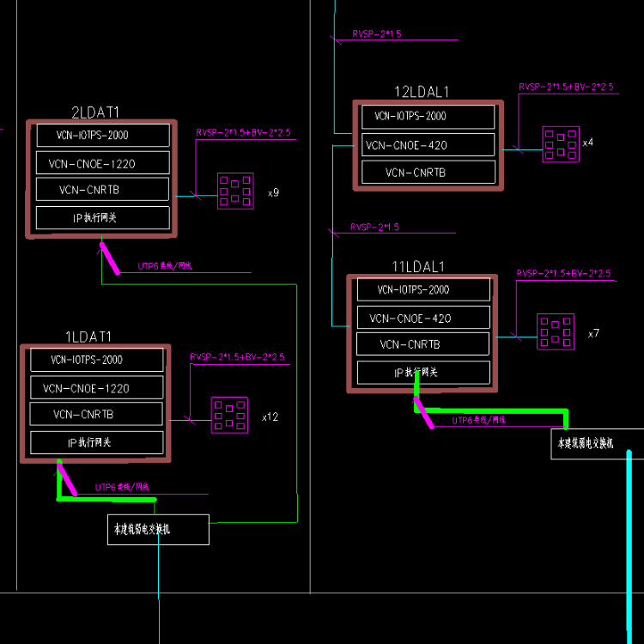Select the panel symbol labeled x9

[x=235, y=191]
